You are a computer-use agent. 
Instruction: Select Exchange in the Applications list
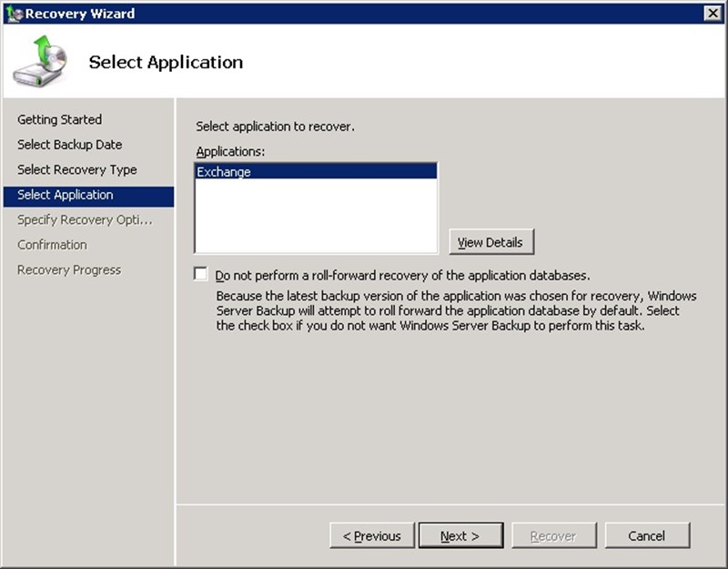(x=224, y=171)
